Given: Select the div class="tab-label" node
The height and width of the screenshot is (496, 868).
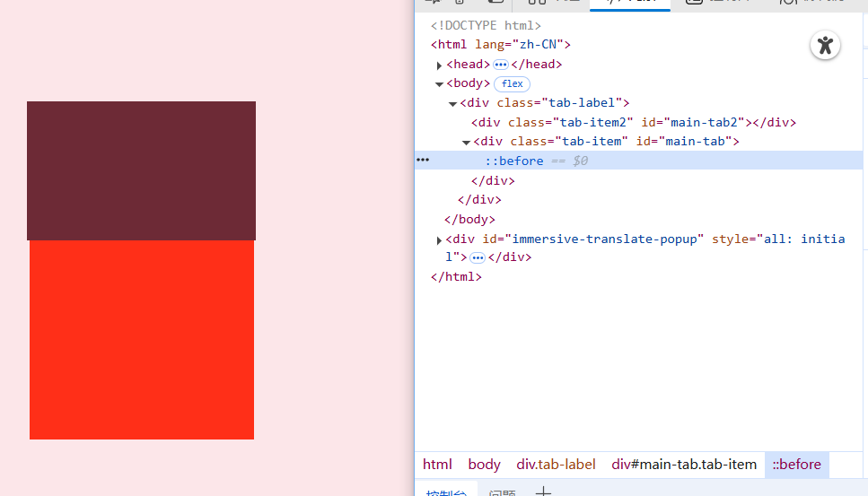Looking at the screenshot, I should coord(545,103).
